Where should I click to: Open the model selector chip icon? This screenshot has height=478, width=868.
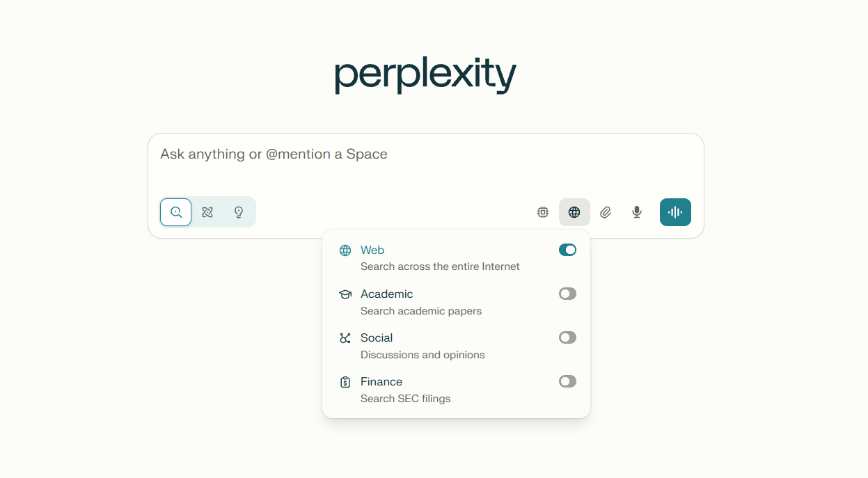tap(543, 212)
